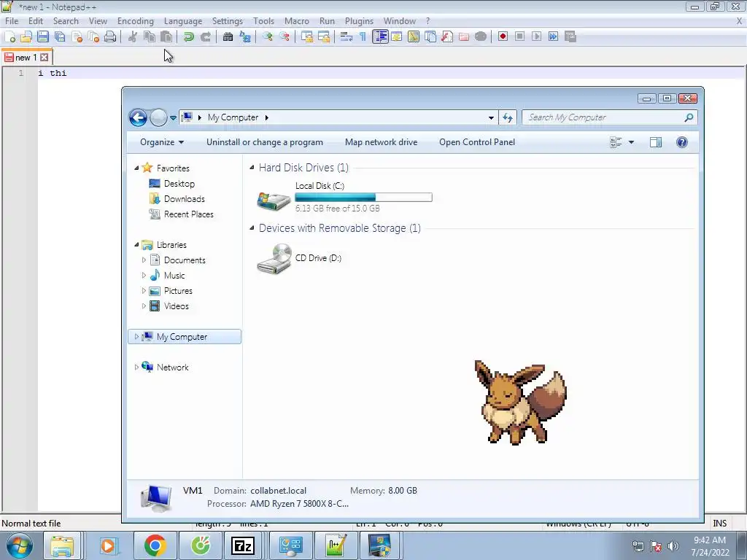Click the Zoom Out toolbar icon
Viewport: 747px width, 560px height.
tap(285, 36)
